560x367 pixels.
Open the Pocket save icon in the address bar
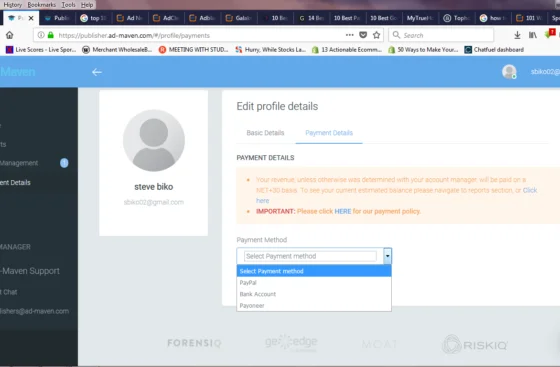363,35
